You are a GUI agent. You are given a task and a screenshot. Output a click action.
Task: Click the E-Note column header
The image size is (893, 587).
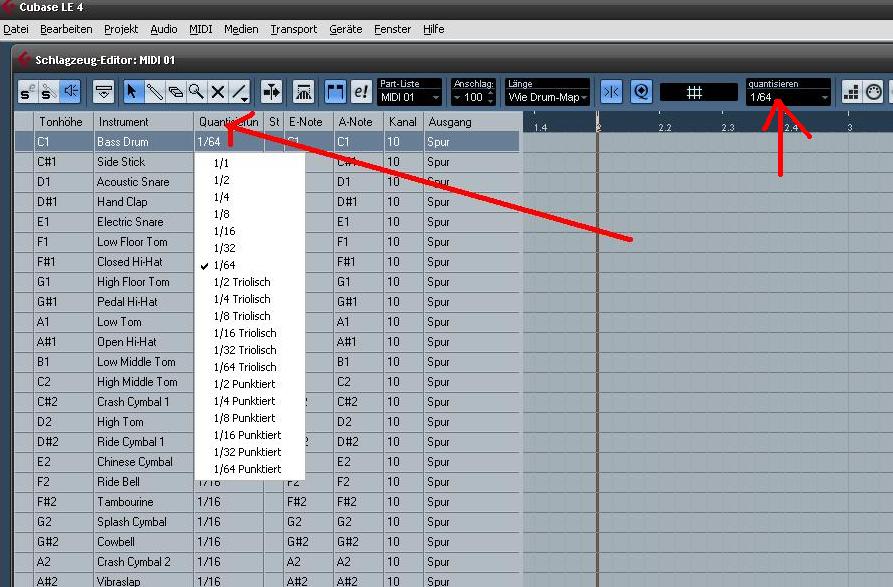pos(309,122)
